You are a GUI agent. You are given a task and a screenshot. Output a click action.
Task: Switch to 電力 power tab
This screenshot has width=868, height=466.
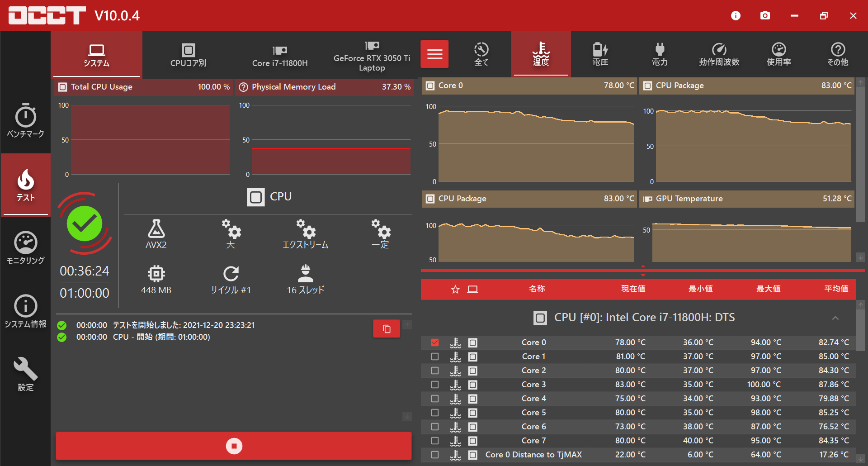pyautogui.click(x=660, y=54)
